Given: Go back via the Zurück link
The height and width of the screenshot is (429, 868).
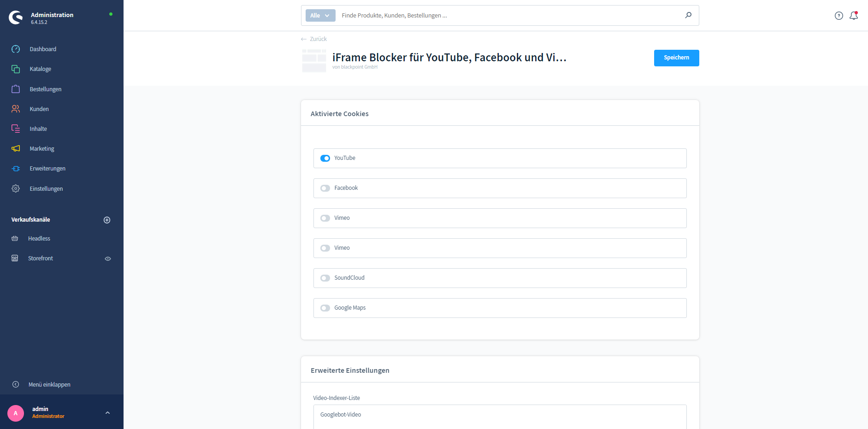Looking at the screenshot, I should (314, 39).
